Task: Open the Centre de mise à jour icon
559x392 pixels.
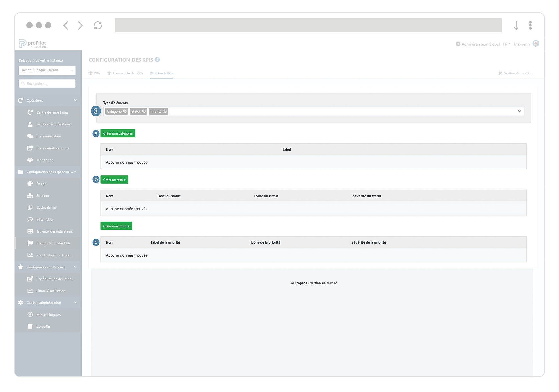Action: [30, 112]
